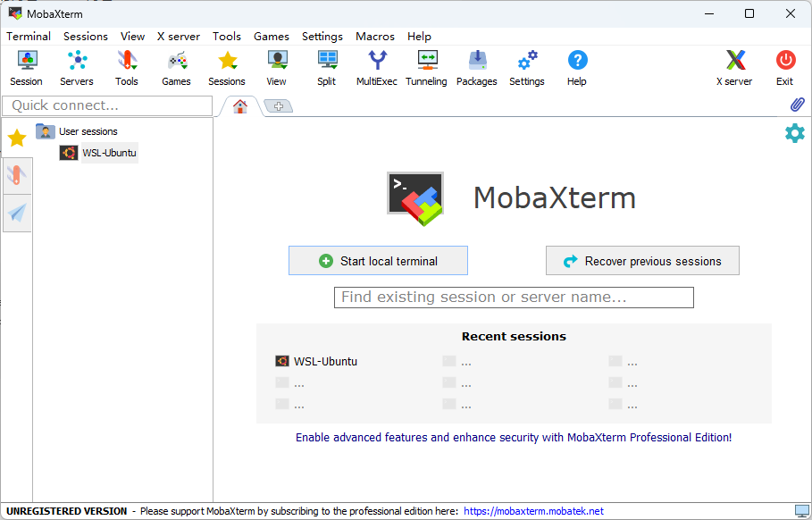Screen dimensions: 812x520
Task: Click the Servers toolbar icon
Action: pos(77,67)
